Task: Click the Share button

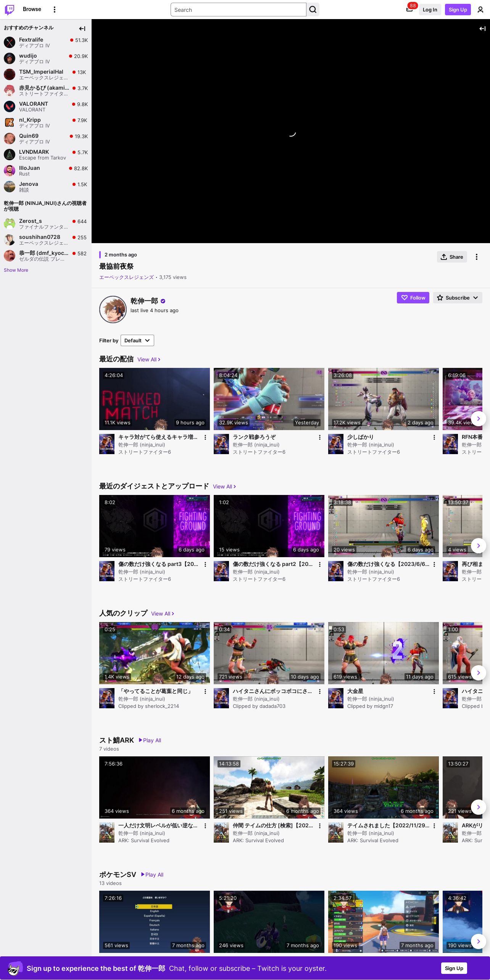Action: click(452, 257)
